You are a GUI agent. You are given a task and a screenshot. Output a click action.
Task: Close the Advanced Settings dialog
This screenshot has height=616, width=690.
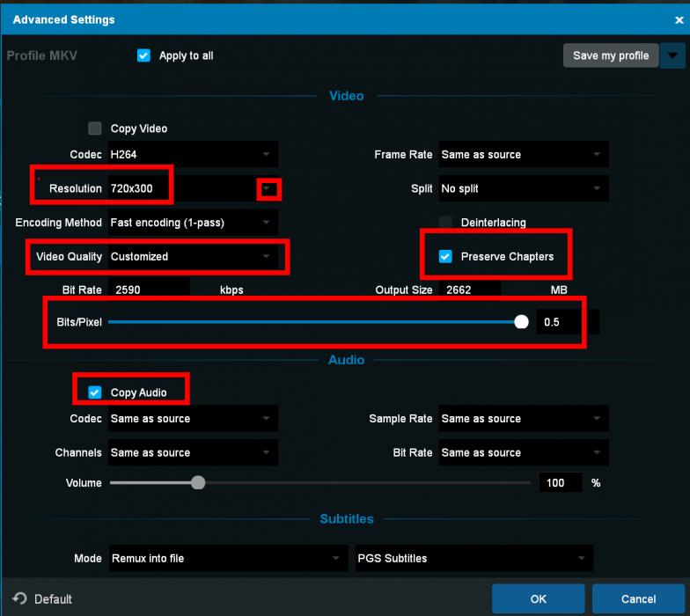[678, 19]
